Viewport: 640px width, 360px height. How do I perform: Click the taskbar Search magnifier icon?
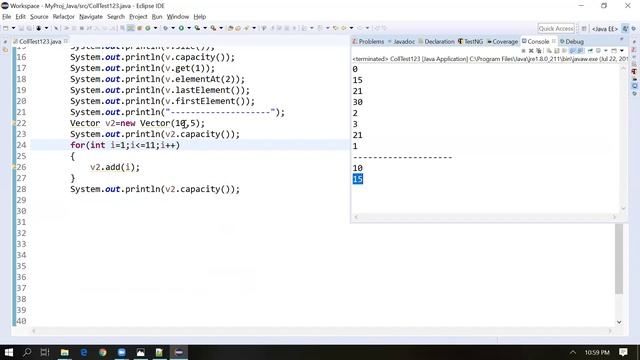pyautogui.click(x=27, y=352)
